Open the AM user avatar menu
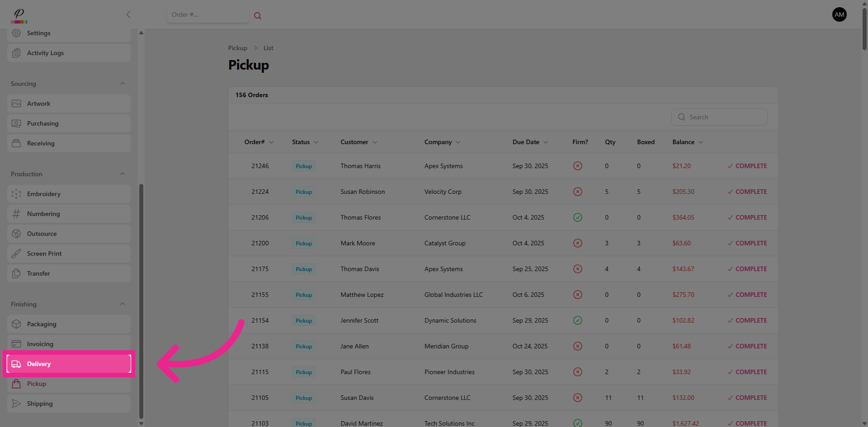868x427 pixels. 839,14
